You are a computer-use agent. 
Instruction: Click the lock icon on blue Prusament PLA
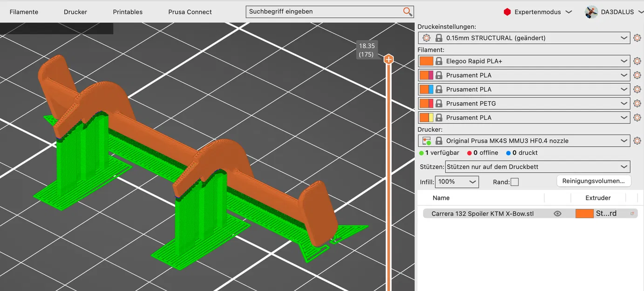click(439, 89)
